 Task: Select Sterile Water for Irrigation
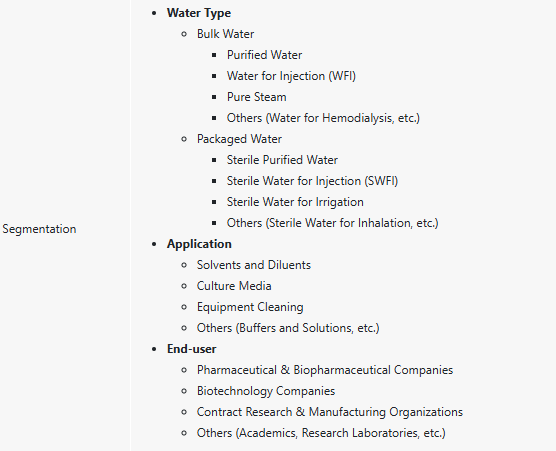(x=295, y=202)
